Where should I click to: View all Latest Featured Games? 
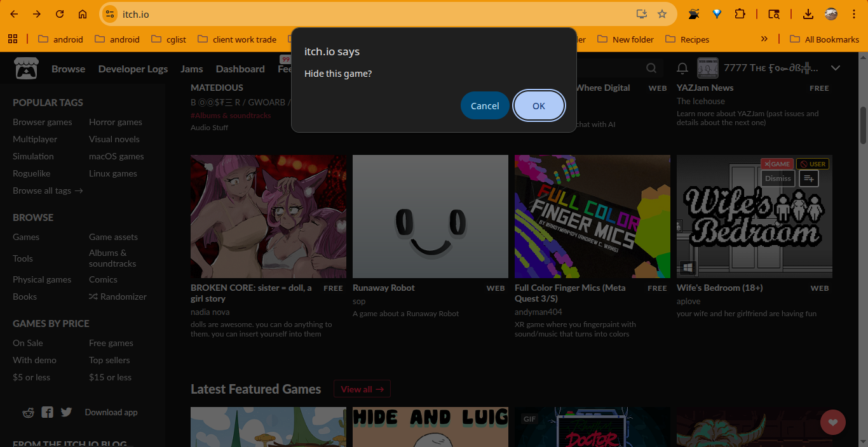[362, 389]
